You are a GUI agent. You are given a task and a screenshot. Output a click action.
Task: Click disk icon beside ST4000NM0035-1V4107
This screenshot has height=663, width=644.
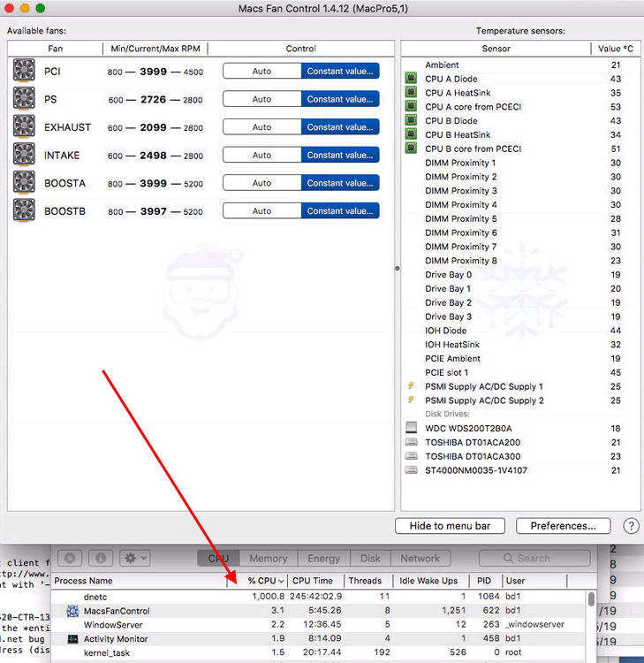point(411,469)
